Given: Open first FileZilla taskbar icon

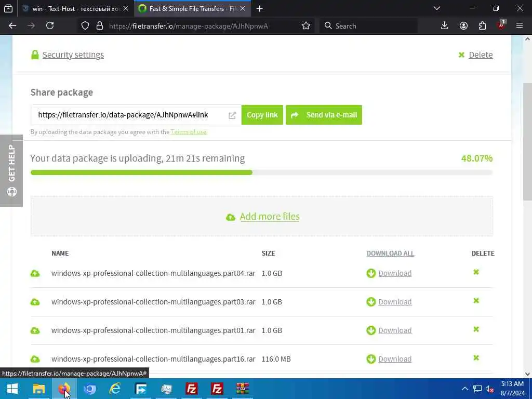Looking at the screenshot, I should (x=192, y=389).
